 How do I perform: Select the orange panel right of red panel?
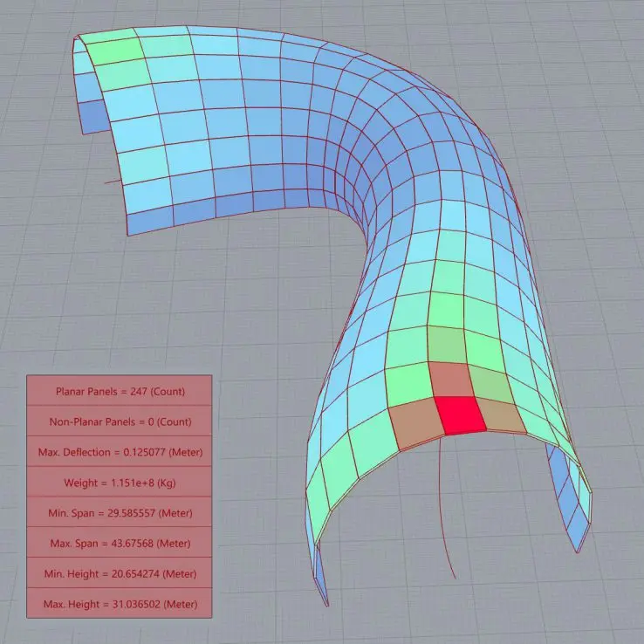[x=501, y=414]
